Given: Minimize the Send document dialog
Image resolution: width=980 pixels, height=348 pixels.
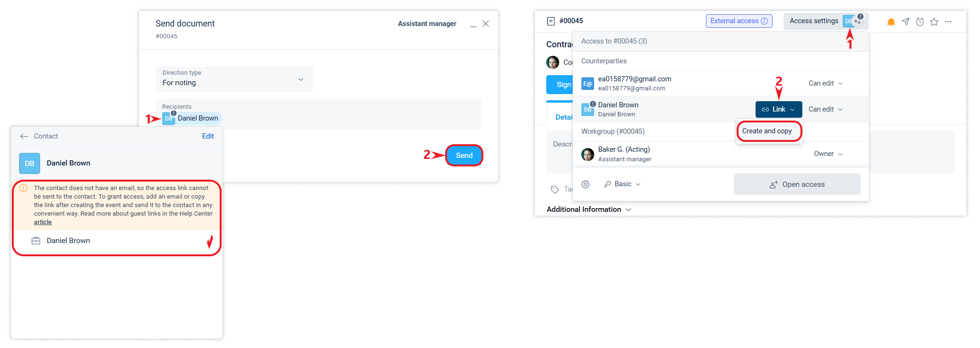Looking at the screenshot, I should pyautogui.click(x=473, y=24).
